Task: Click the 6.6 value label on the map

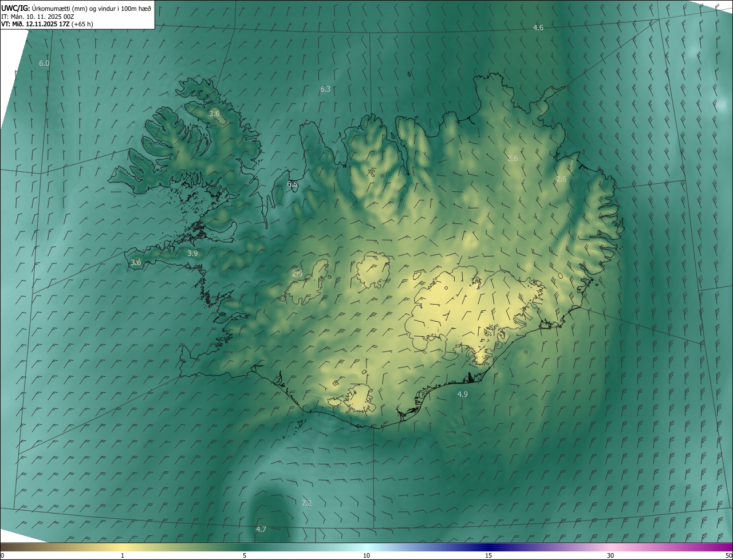Action: 292,184
